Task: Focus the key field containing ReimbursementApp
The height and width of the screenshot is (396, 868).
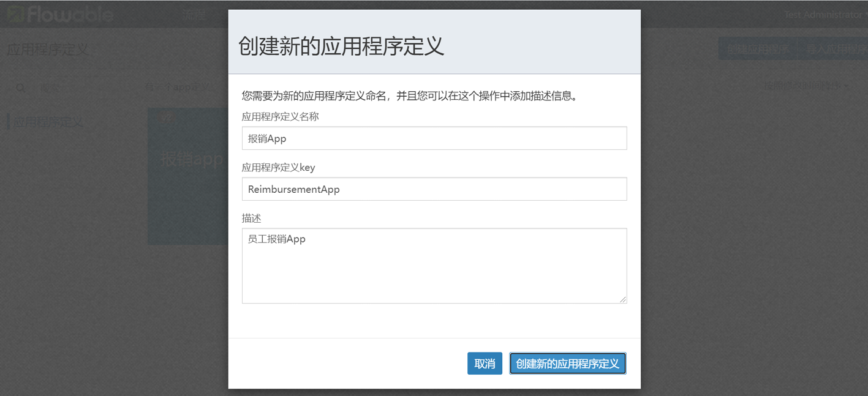Action: pyautogui.click(x=434, y=189)
